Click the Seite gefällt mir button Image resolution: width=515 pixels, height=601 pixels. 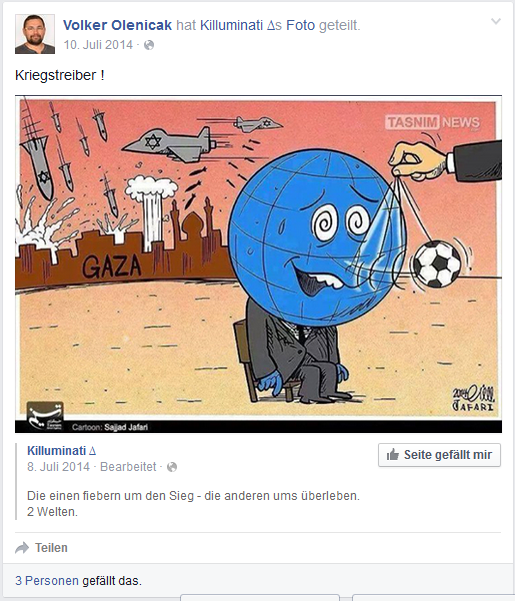tap(439, 455)
